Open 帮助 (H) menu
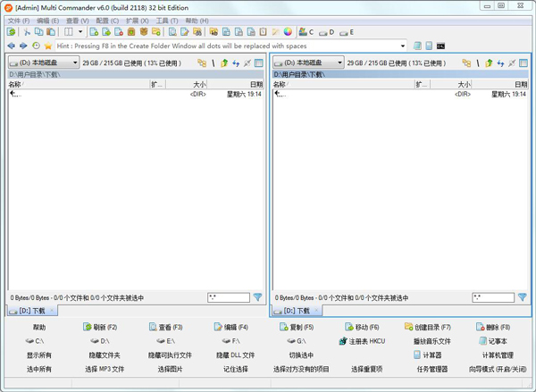The width and height of the screenshot is (536, 392). coord(197,21)
